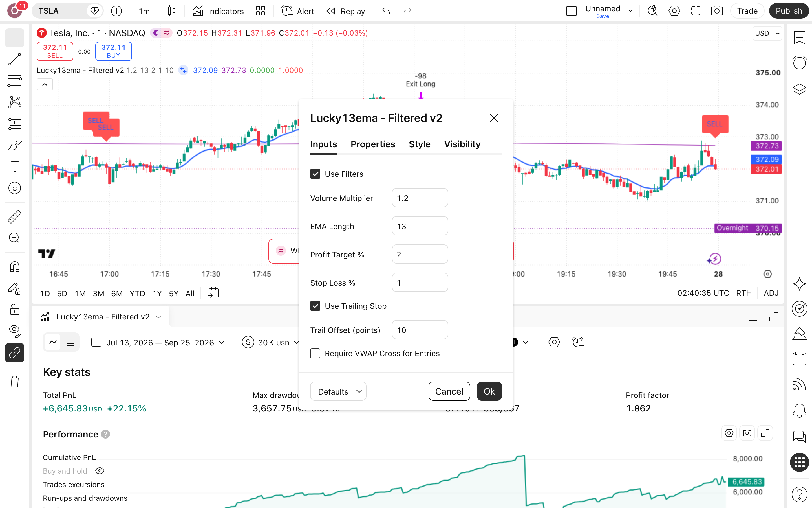Open the emoji and icons tool
Image resolution: width=812 pixels, height=508 pixels.
pos(14,188)
